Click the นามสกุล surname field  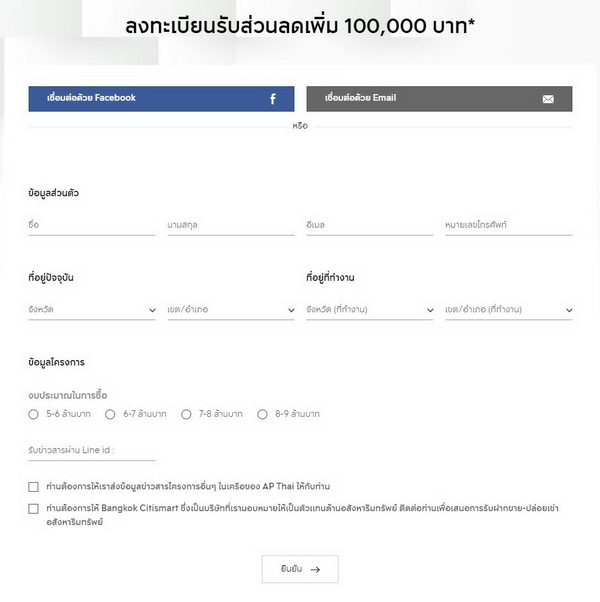point(230,226)
